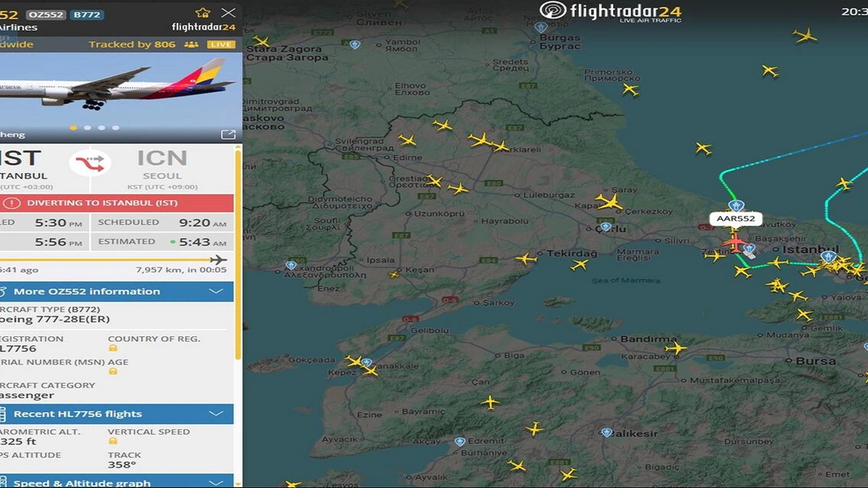Close the OZ552 flight details panel
868x488 pixels.
click(229, 13)
